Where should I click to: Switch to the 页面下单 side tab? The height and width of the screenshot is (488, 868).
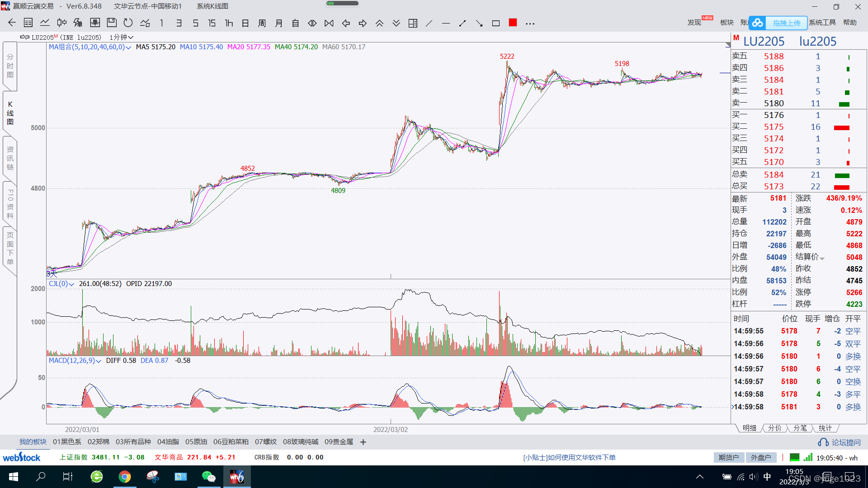click(x=10, y=249)
